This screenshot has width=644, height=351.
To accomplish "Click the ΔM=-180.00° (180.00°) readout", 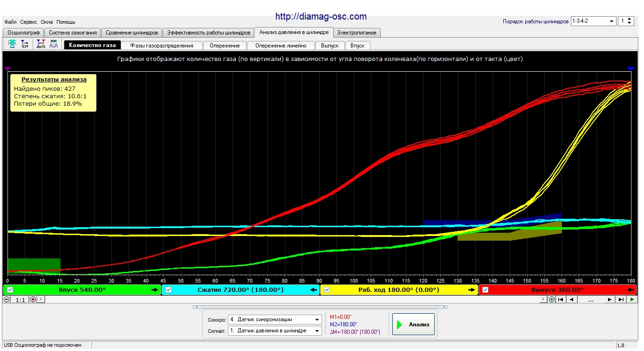I will [355, 332].
